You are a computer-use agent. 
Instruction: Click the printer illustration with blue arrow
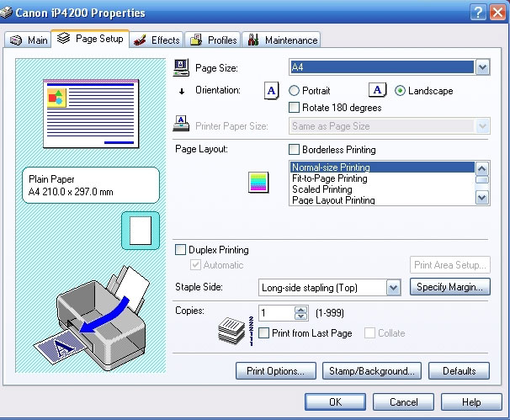tap(93, 319)
